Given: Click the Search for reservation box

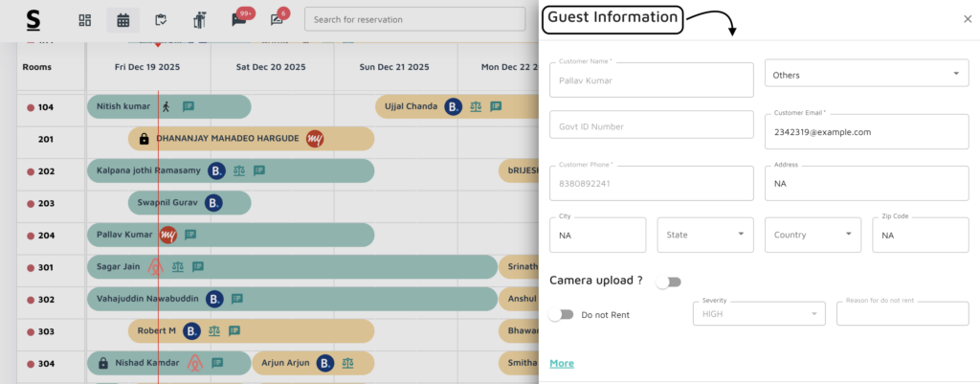Looking at the screenshot, I should 414,20.
